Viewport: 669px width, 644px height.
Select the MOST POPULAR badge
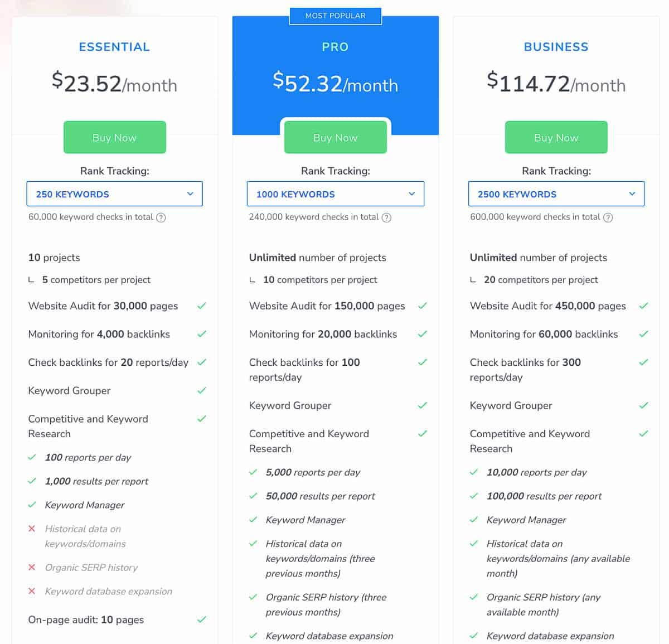tap(335, 16)
